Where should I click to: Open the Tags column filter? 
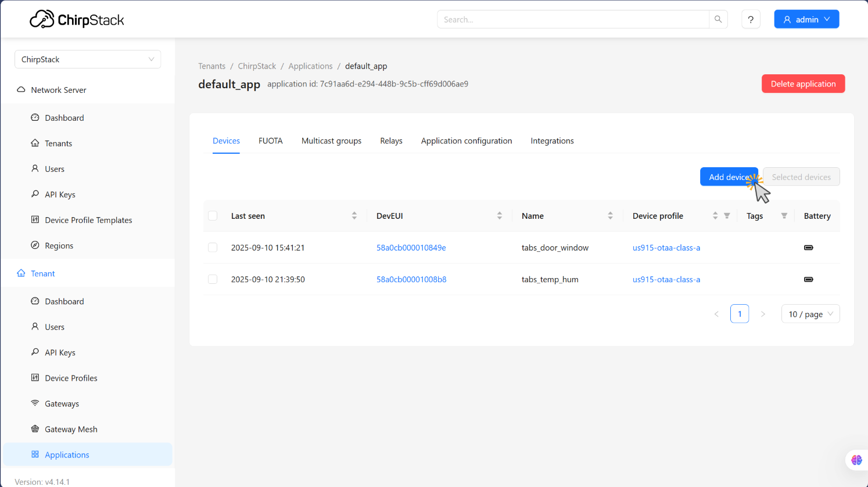pos(784,215)
